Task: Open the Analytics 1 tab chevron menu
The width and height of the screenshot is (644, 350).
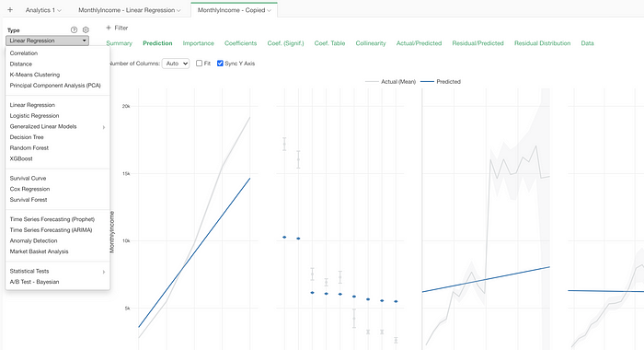Action: click(59, 10)
